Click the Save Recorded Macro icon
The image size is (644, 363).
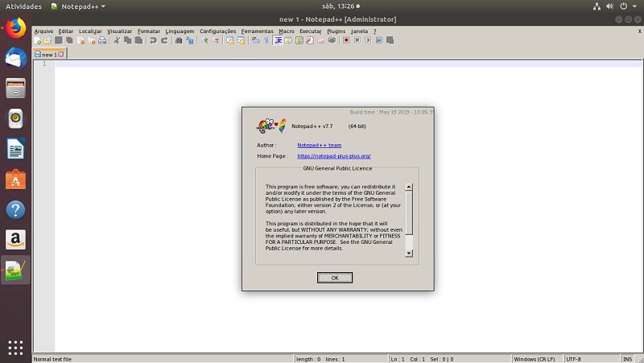pyautogui.click(x=390, y=40)
